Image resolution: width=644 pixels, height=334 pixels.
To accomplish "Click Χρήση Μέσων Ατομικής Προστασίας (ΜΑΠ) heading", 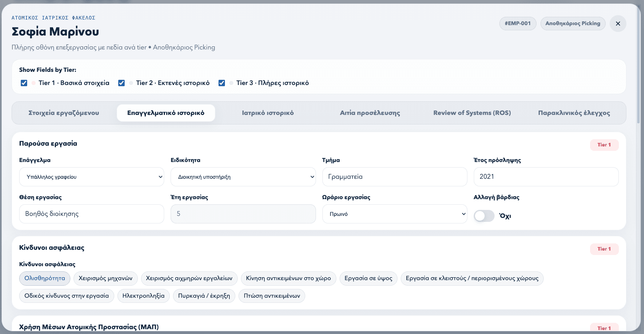I will [89, 327].
